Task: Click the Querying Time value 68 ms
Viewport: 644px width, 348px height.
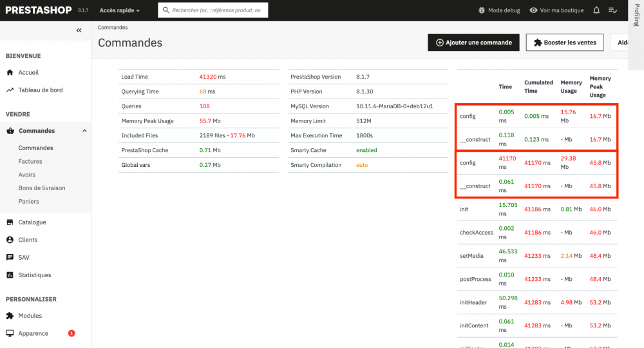Action: pos(207,92)
